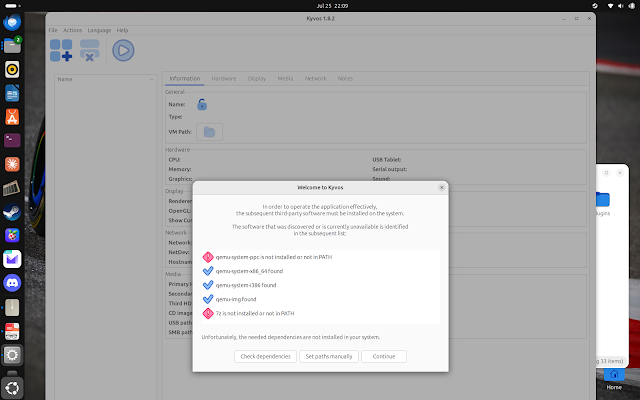Viewport: 640px width, 400px height.
Task: Select the 7z not installed row
Action: (x=320, y=313)
